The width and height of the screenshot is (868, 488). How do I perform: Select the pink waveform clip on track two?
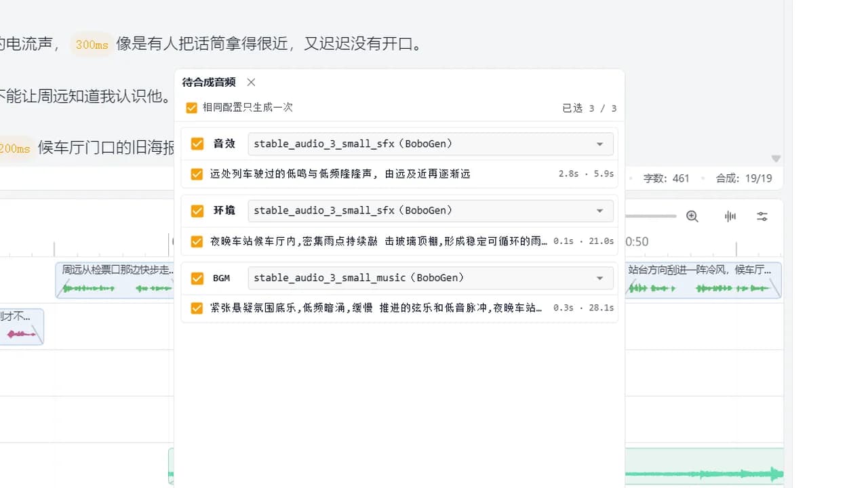coord(21,326)
